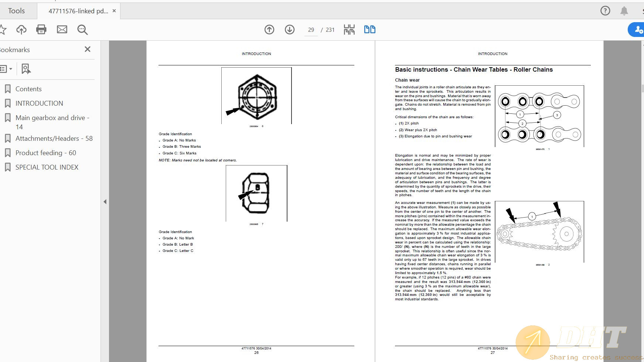Click the fit page width icon
This screenshot has height=362, width=644.
pos(349,30)
